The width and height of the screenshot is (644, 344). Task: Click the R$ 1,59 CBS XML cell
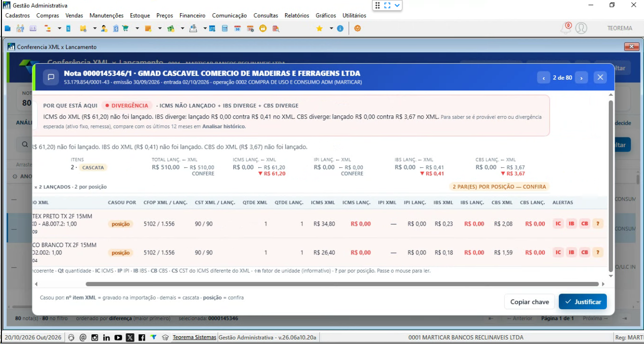(503, 253)
